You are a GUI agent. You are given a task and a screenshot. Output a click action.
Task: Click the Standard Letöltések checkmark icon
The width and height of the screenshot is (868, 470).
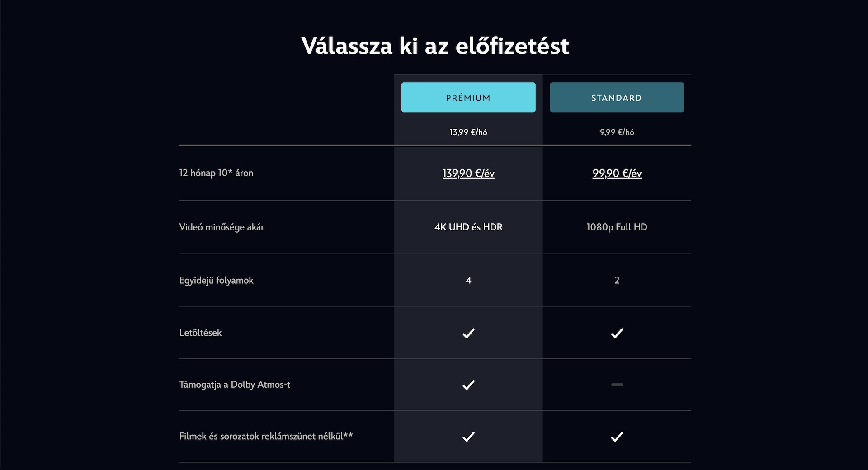coord(617,333)
